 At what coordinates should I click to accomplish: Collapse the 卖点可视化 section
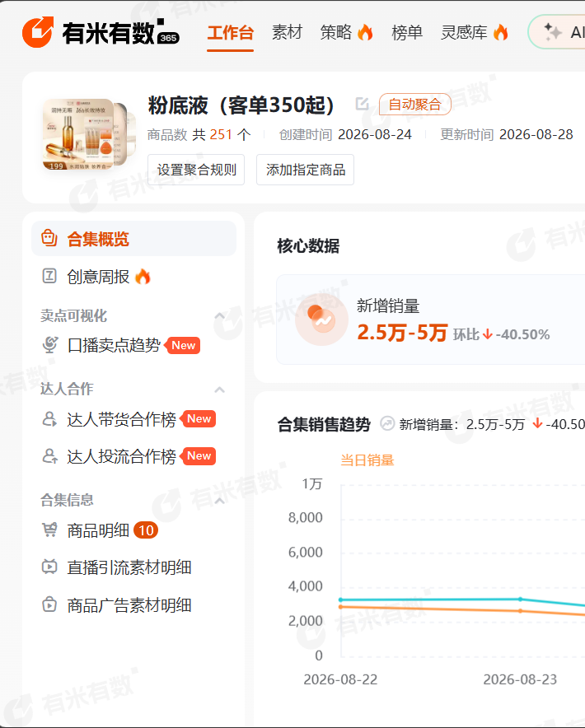(x=220, y=316)
